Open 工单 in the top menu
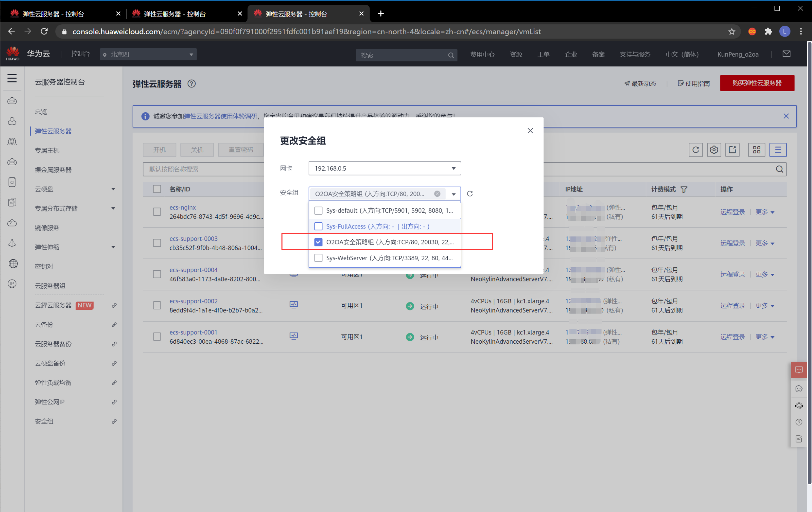The width and height of the screenshot is (812, 512). [x=543, y=54]
